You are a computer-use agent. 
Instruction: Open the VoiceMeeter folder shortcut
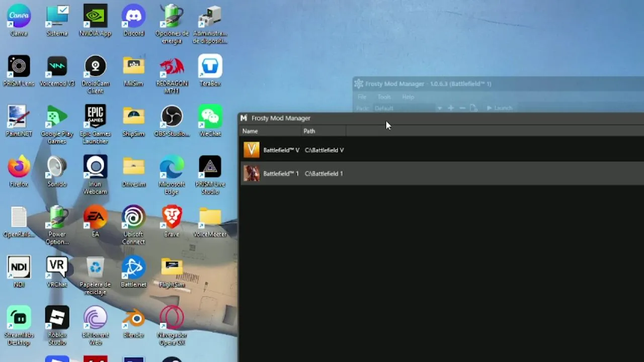click(x=210, y=221)
